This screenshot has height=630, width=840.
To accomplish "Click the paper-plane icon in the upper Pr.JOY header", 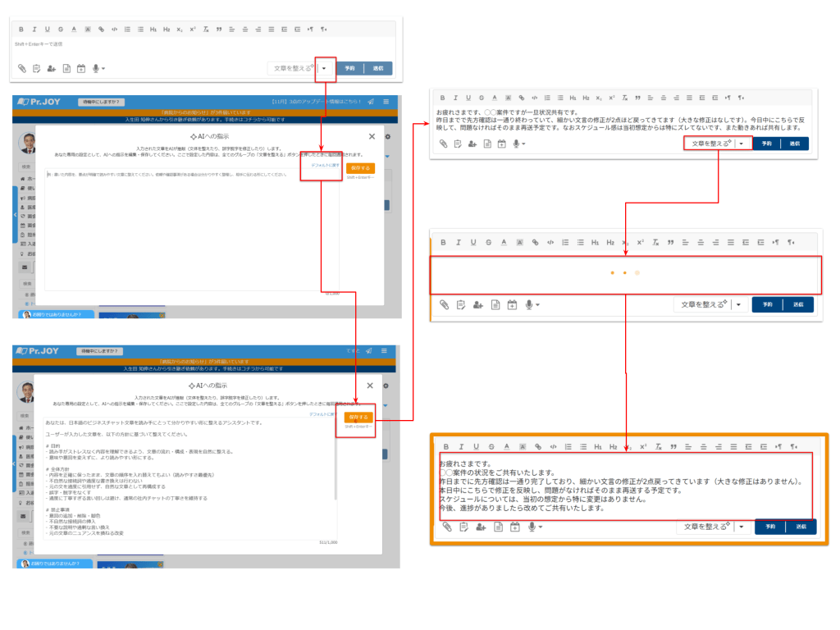I will point(371,102).
